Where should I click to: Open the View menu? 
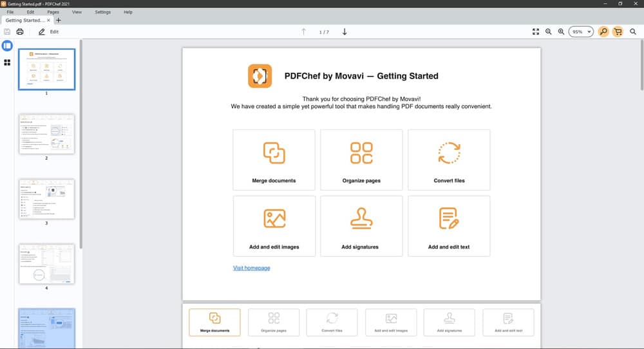click(77, 12)
